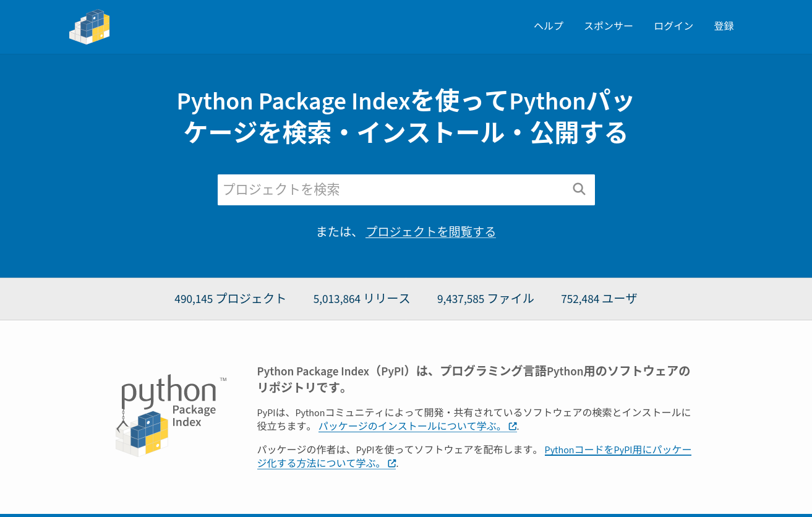Click the 752,484 ユーザ statistic
Viewport: 812px width, 517px height.
coord(598,299)
